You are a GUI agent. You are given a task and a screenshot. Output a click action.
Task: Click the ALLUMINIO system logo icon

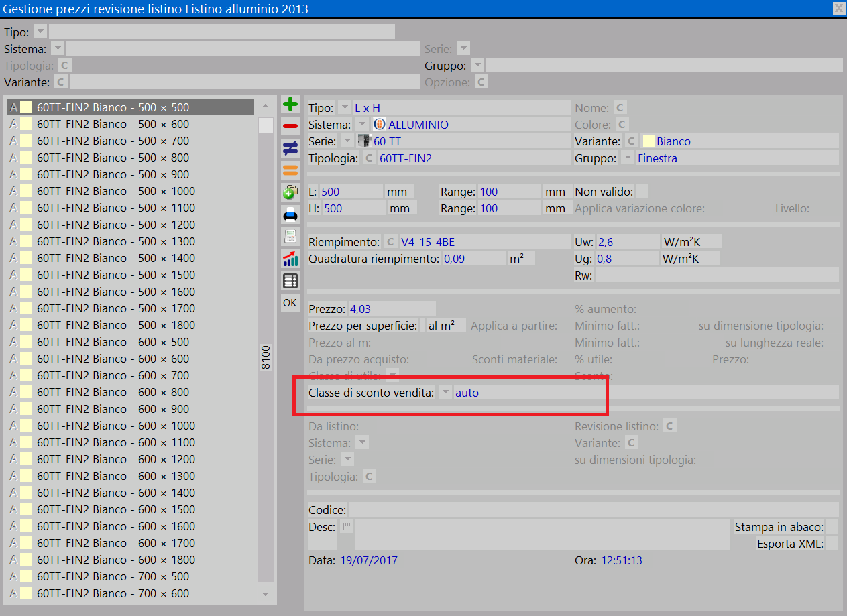380,125
